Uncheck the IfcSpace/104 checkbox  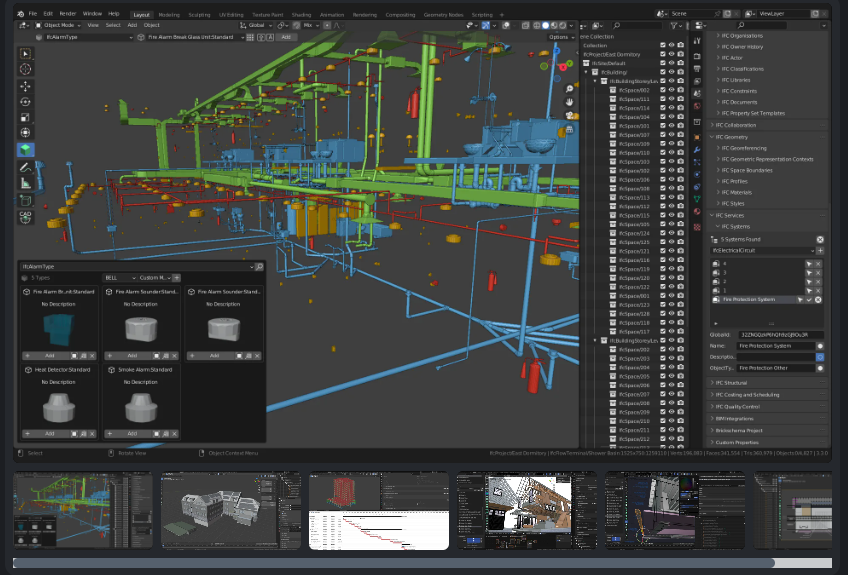662,117
